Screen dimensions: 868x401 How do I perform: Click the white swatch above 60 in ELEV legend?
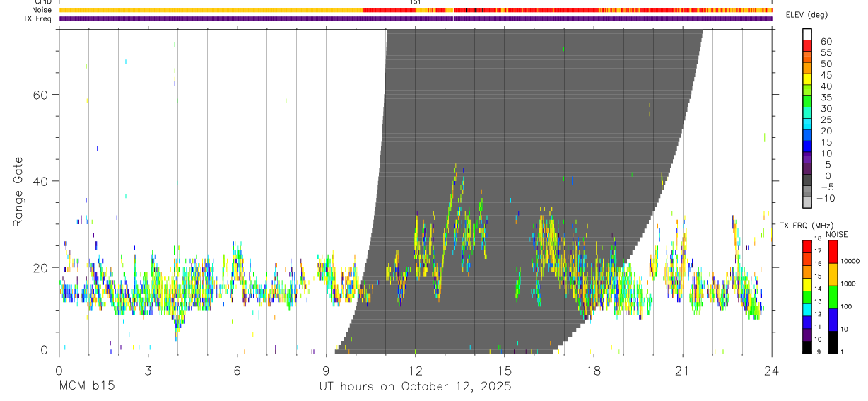pyautogui.click(x=807, y=35)
